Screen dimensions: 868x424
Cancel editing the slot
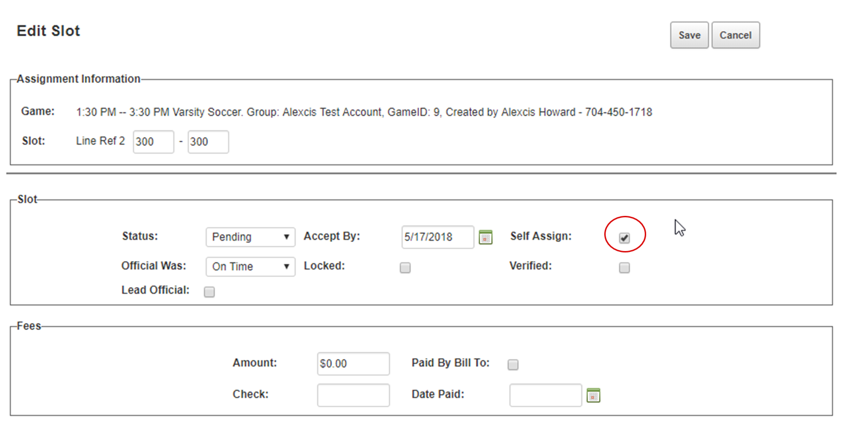[735, 35]
